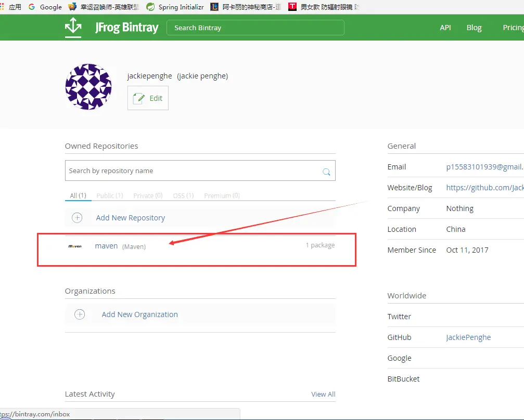
Task: Click the p15583101939@gmail email link
Action: point(485,167)
